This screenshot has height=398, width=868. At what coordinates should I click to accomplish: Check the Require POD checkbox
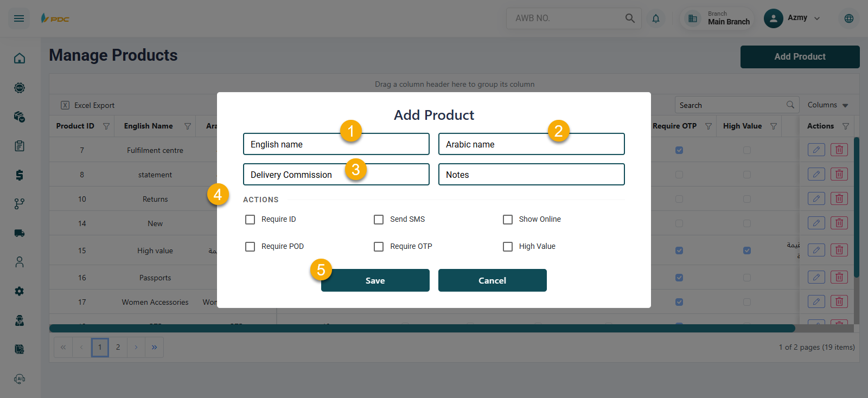(250, 247)
